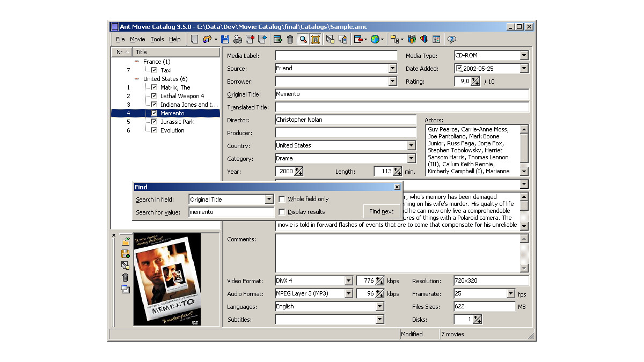Enable the Whole field only checkbox
This screenshot has height=362, width=644.
click(282, 199)
